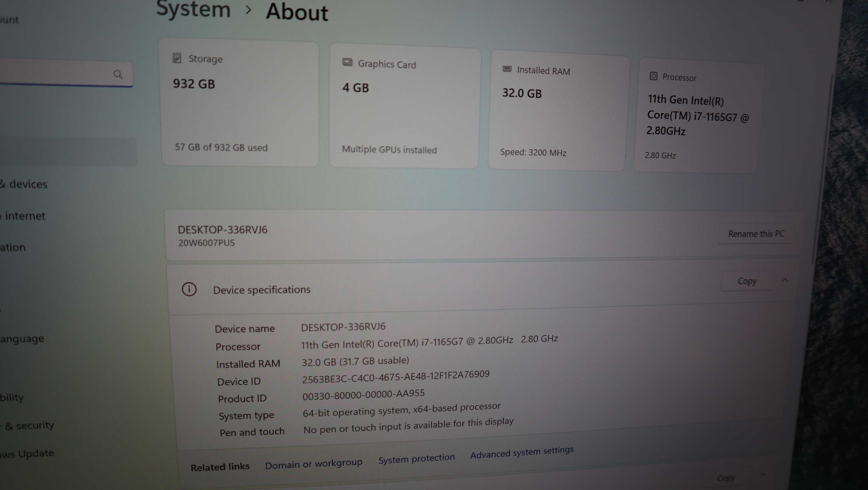Click the 'Device name' label
Viewport: 868px width, 490px height.
pyautogui.click(x=245, y=329)
